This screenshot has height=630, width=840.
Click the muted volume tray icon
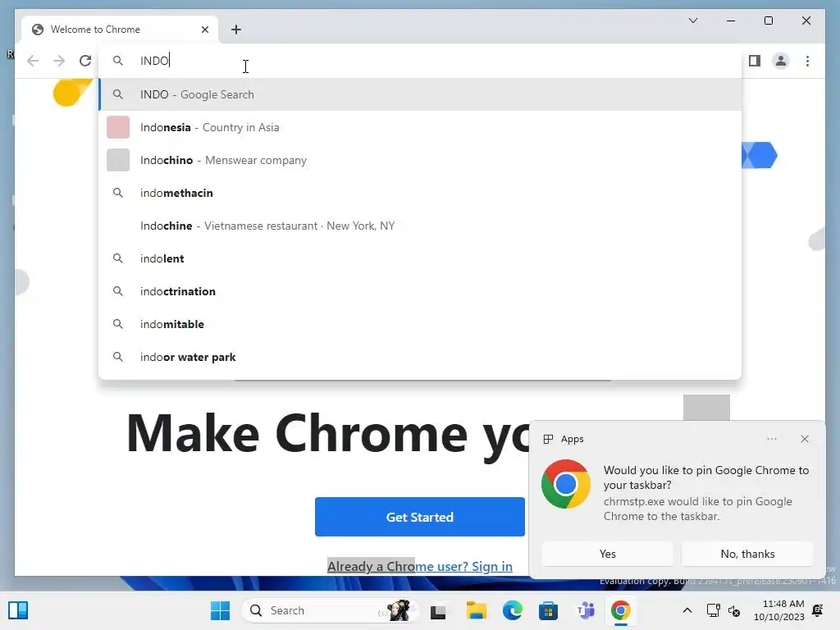(734, 610)
